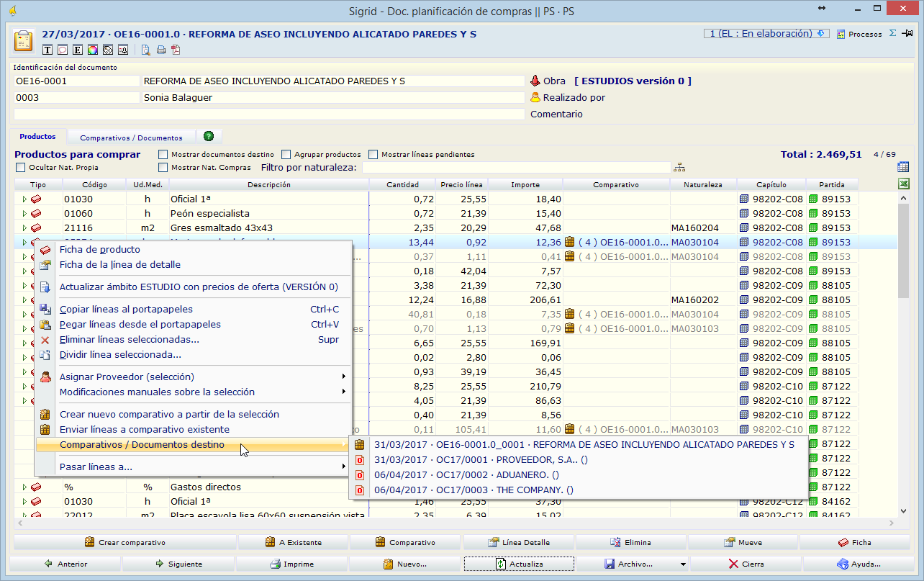This screenshot has width=924, height=581.
Task: Click the Sigma totals icon
Action: (893, 33)
